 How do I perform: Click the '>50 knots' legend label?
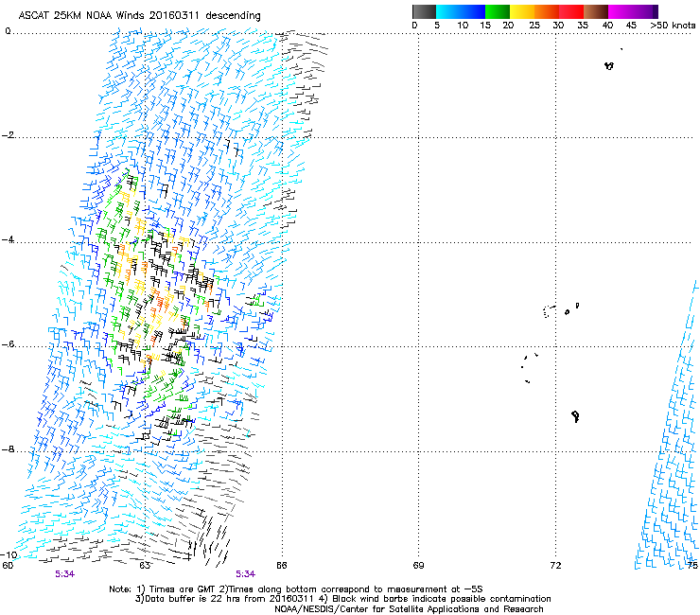[673, 26]
